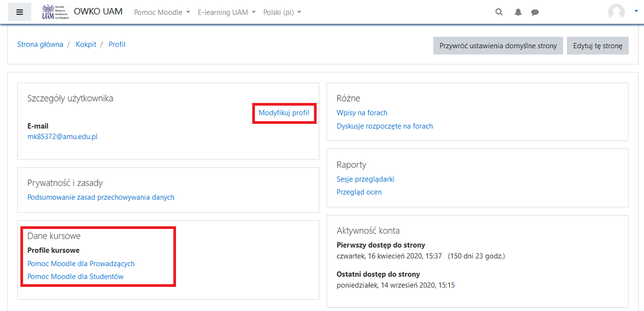Click the search magnifier icon

click(499, 12)
